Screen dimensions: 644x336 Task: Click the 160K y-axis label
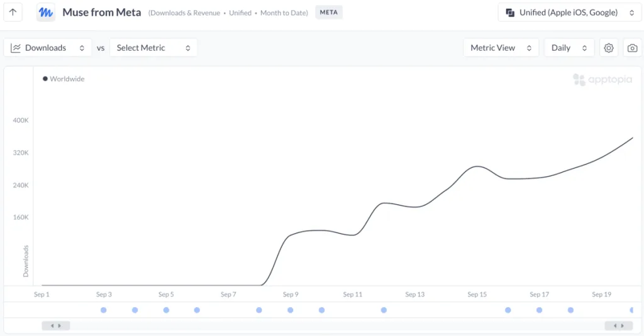click(x=21, y=217)
